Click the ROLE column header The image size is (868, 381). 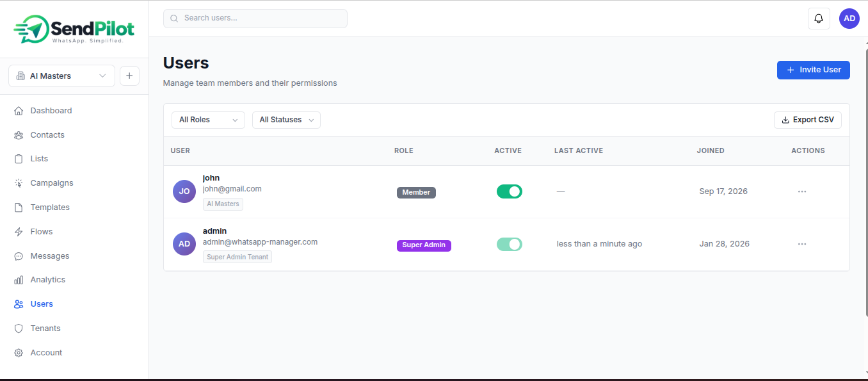[404, 151]
